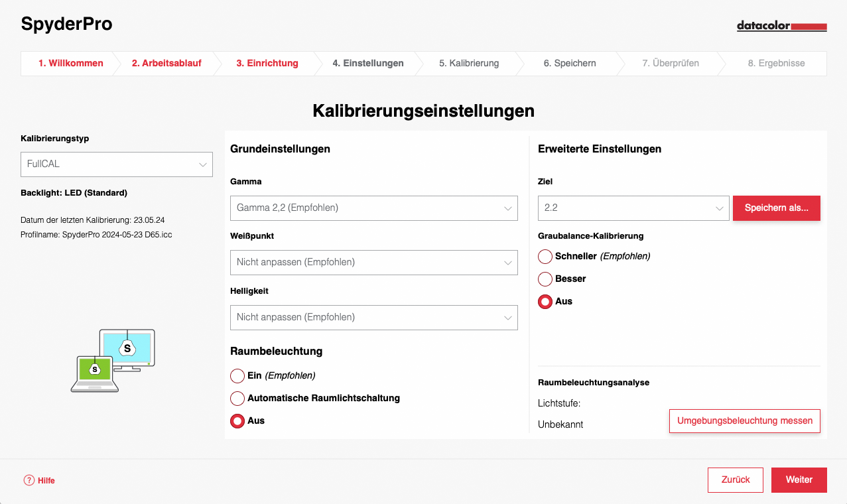This screenshot has height=504, width=847.
Task: Click the Unbekannt light level value
Action: pyautogui.click(x=560, y=424)
